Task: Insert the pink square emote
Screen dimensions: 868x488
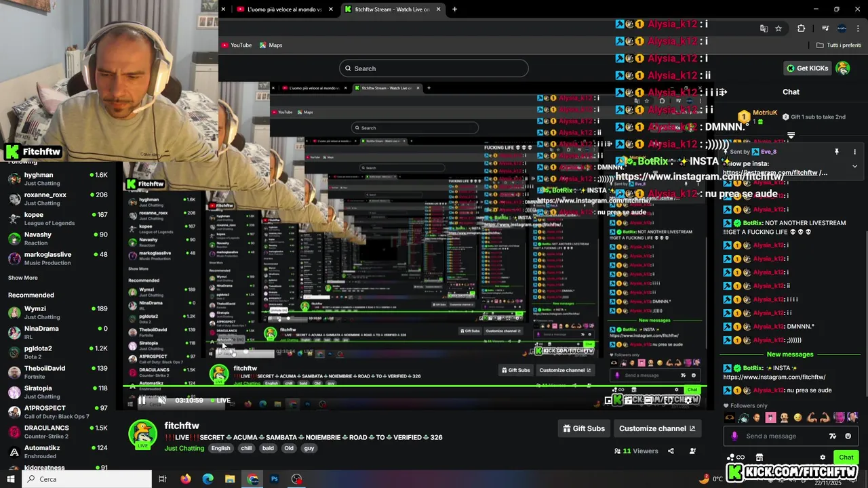Action: coord(770,418)
